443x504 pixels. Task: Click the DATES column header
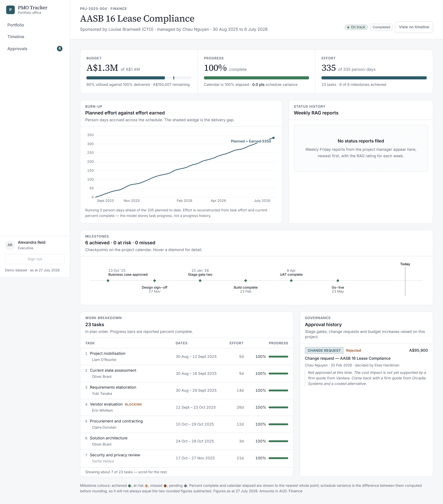point(182,343)
